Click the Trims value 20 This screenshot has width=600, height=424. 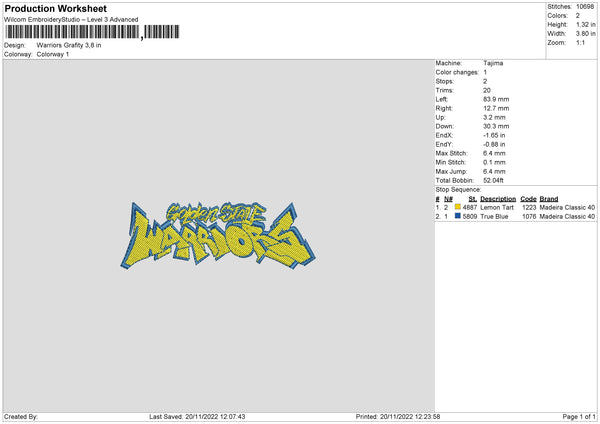tap(487, 90)
